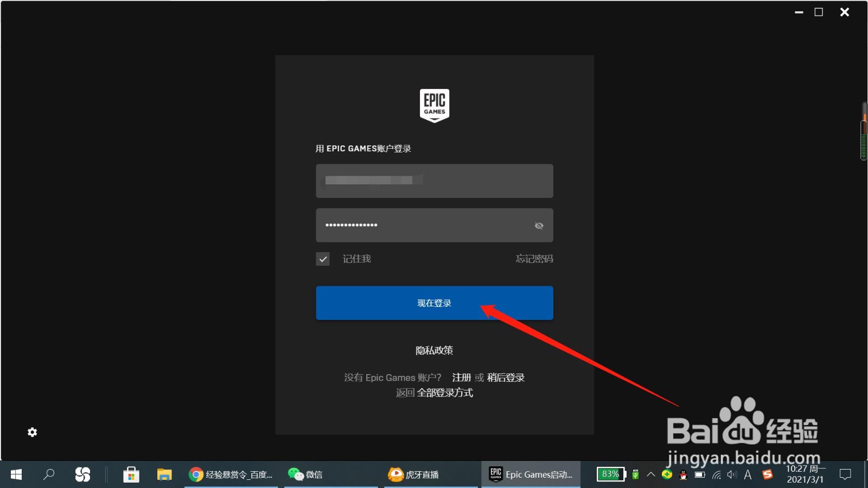Open clock showing 10:27 2021/3/1

point(806,474)
